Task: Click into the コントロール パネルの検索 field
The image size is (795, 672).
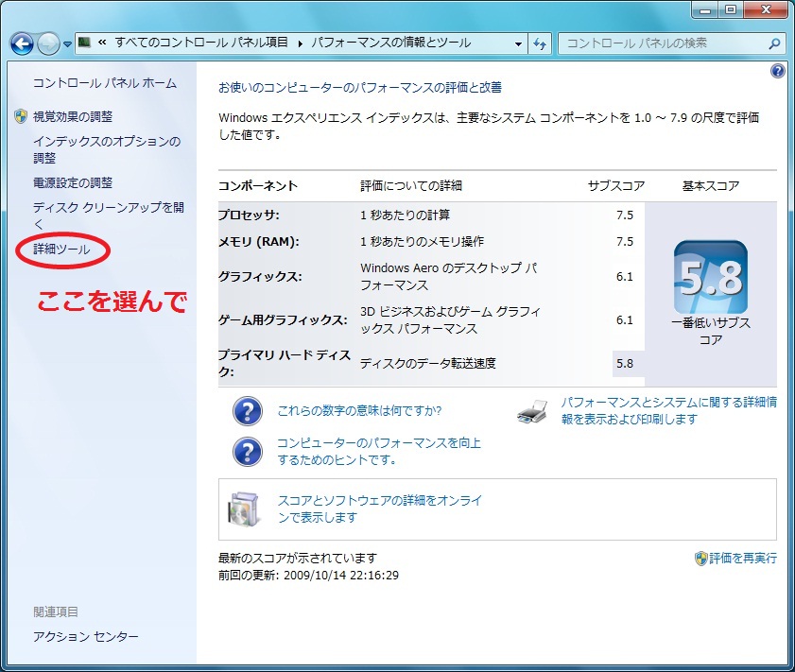Action: click(x=662, y=43)
